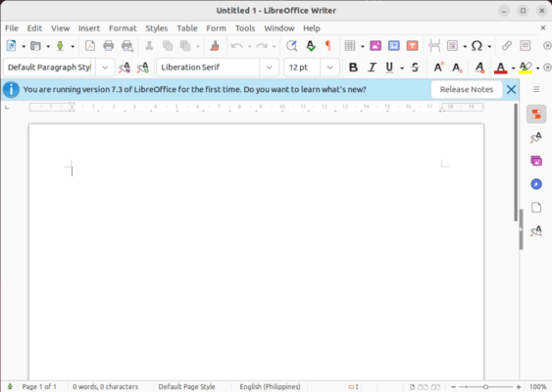Open sidebar Navigator panel
Screen dimensions: 552x392
(x=536, y=184)
